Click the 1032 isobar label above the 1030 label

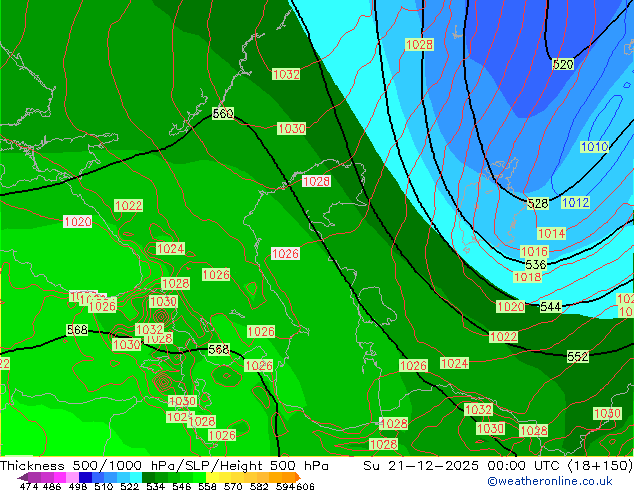point(286,74)
